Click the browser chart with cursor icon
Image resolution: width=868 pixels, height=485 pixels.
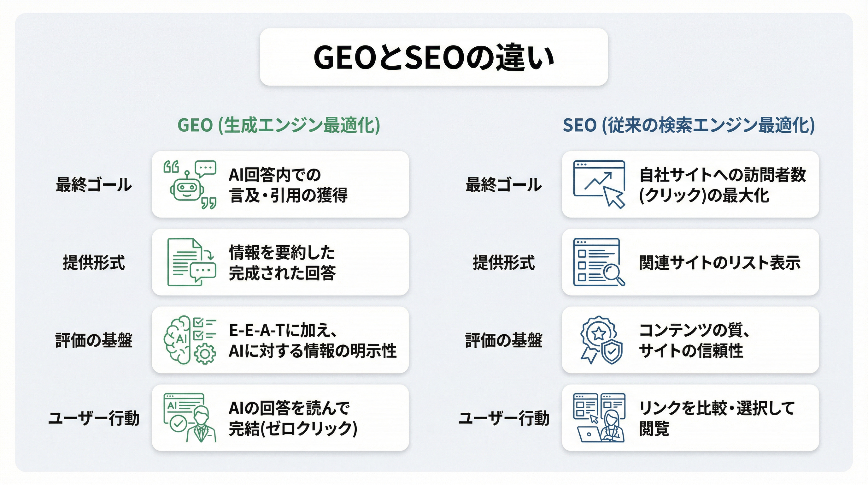click(599, 184)
